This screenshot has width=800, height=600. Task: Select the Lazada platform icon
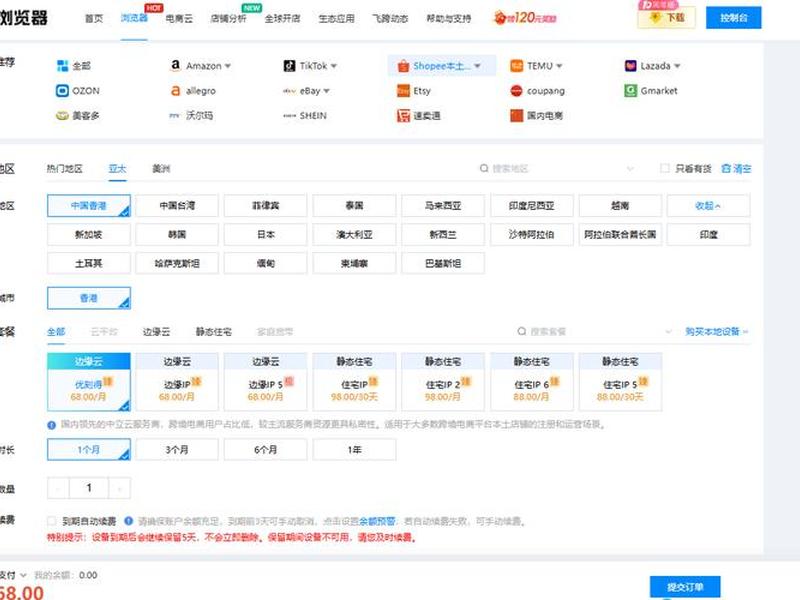(631, 66)
